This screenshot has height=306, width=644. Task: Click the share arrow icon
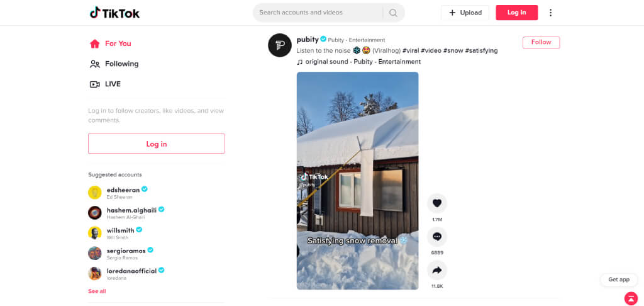coord(437,270)
